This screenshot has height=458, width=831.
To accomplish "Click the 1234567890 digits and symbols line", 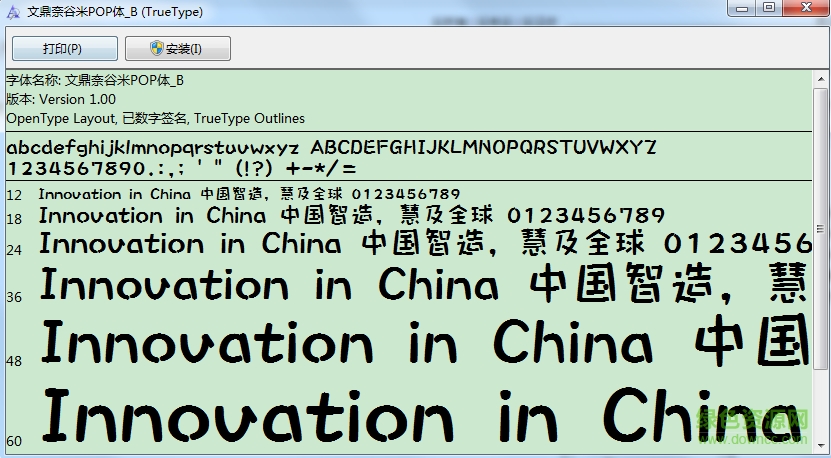I will point(182,169).
